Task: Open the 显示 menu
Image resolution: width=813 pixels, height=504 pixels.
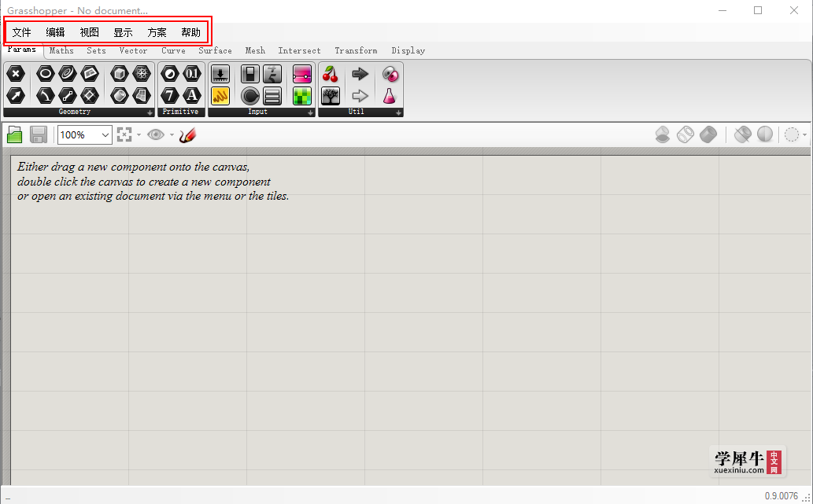Action: tap(123, 33)
